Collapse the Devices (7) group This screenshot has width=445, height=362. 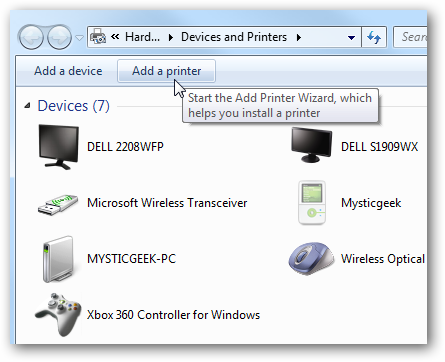(27, 106)
